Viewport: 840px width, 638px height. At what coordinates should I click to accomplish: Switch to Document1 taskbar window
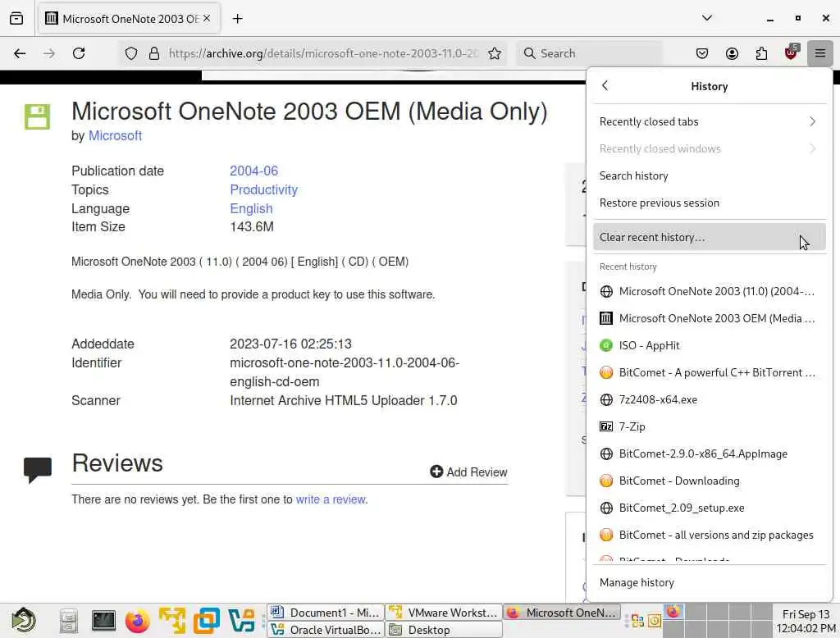pyautogui.click(x=326, y=613)
